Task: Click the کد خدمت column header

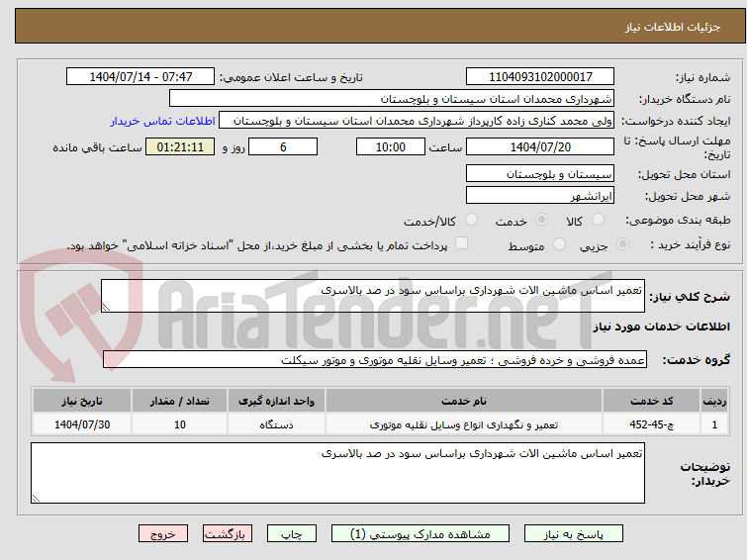Action: pos(651,401)
